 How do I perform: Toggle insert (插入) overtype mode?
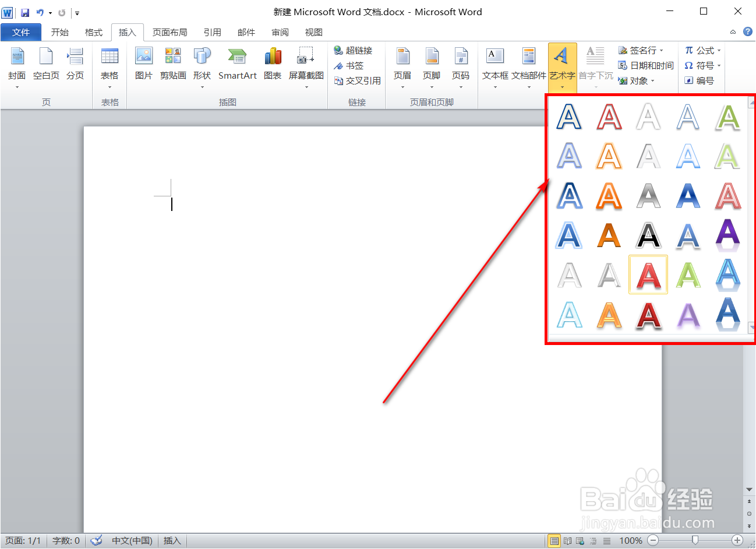(x=172, y=541)
